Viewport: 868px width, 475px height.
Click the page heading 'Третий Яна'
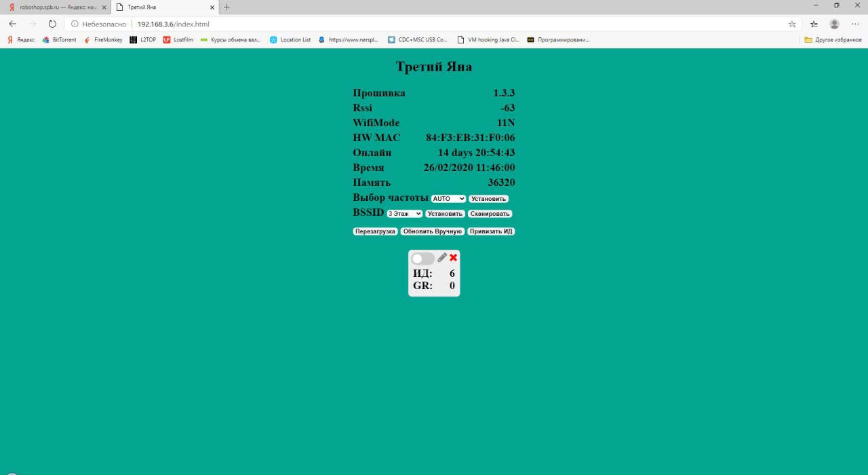434,67
